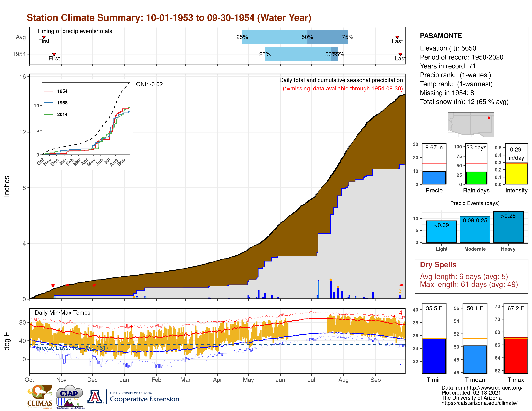Click the Daily Min/Max Temps label
The height and width of the screenshot is (411, 532).
point(62,313)
